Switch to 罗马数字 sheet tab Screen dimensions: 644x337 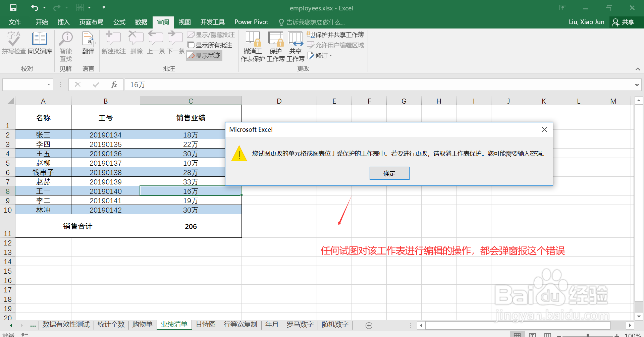[300, 325]
